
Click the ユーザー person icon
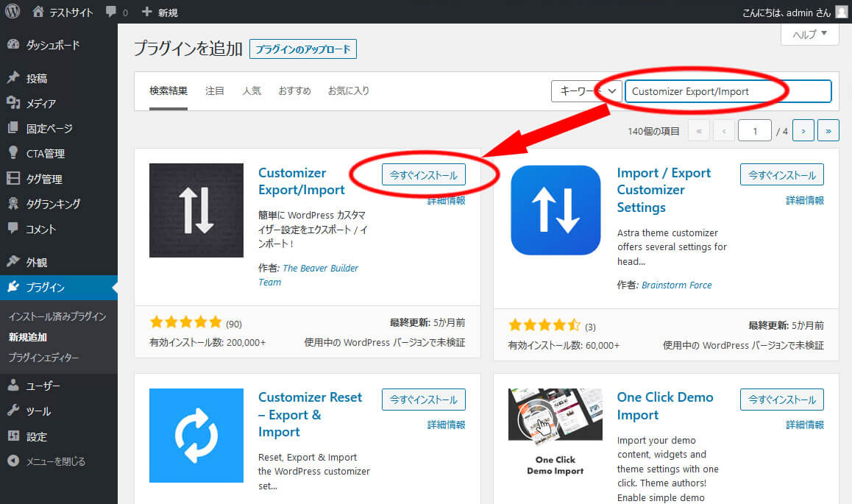13,386
